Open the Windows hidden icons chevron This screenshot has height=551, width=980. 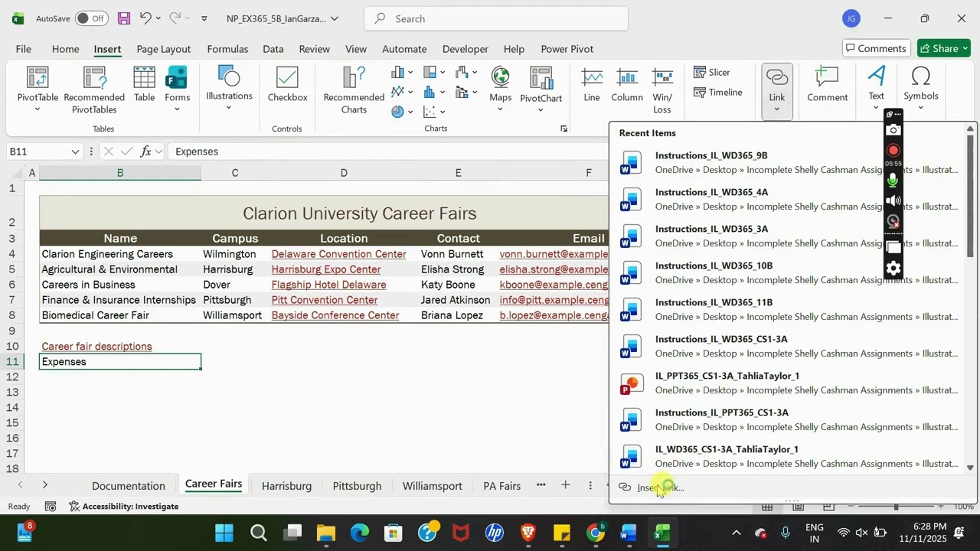736,533
